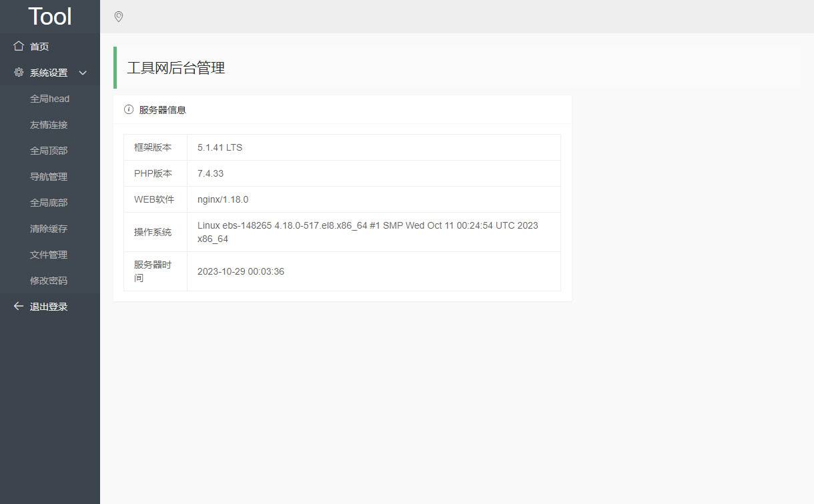Screen dimensions: 814x504
Task: Click the 服务器信息 panel header
Action: pyautogui.click(x=162, y=109)
